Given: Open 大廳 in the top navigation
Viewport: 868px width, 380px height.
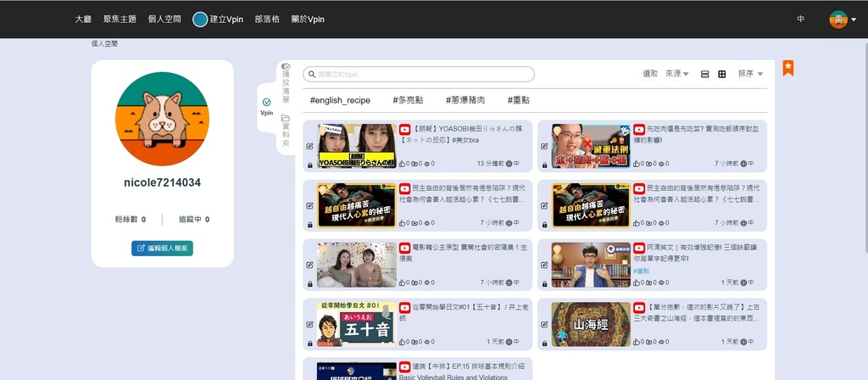Looking at the screenshot, I should coord(83,20).
